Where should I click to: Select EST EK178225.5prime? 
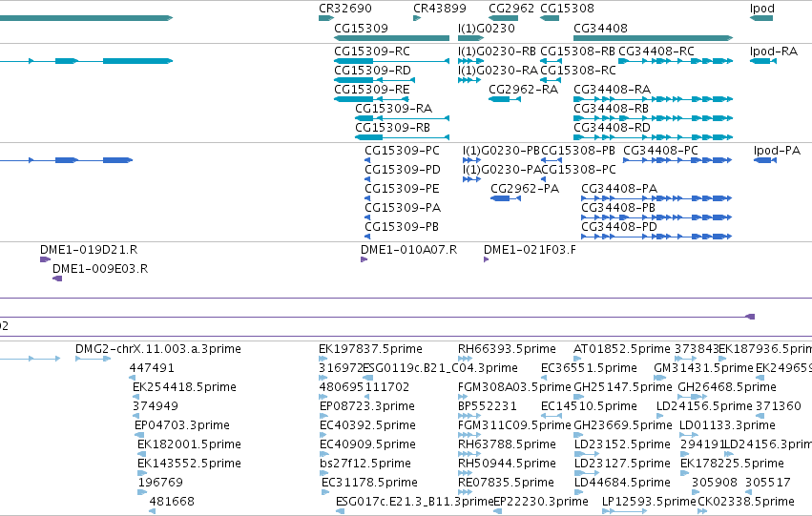tap(685, 474)
